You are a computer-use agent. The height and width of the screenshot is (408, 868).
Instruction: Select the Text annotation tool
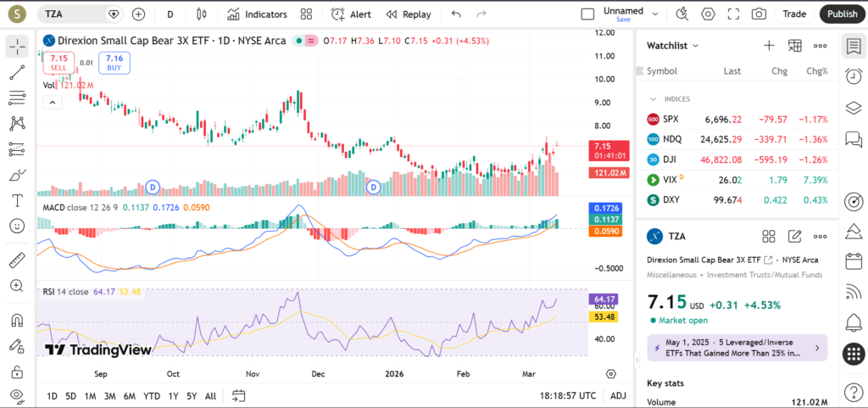pyautogui.click(x=17, y=200)
